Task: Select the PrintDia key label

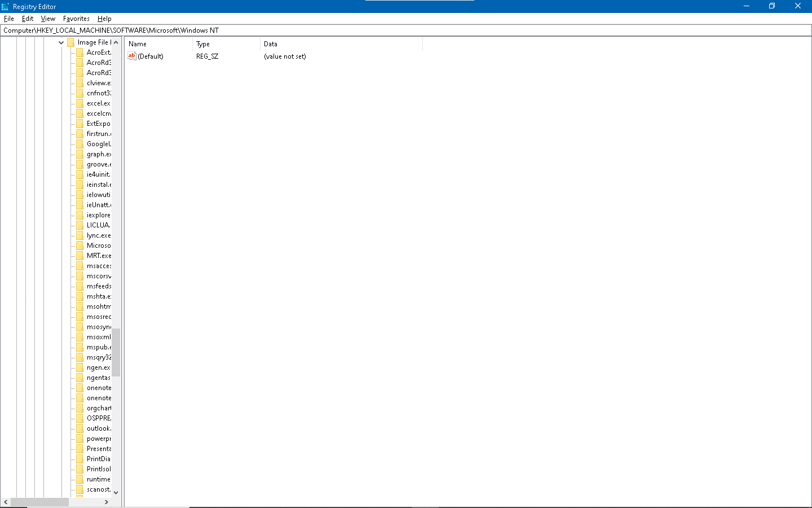Action: coord(99,459)
